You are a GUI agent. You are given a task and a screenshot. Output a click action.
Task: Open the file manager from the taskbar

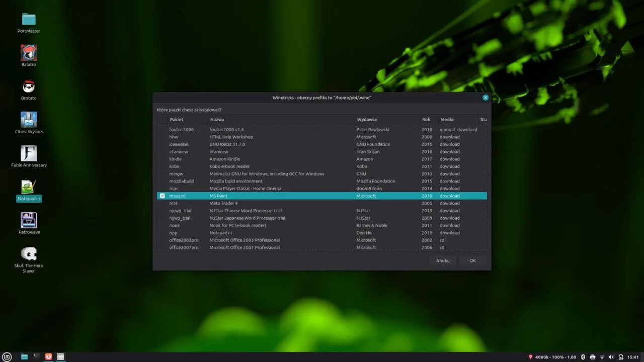pos(24,357)
